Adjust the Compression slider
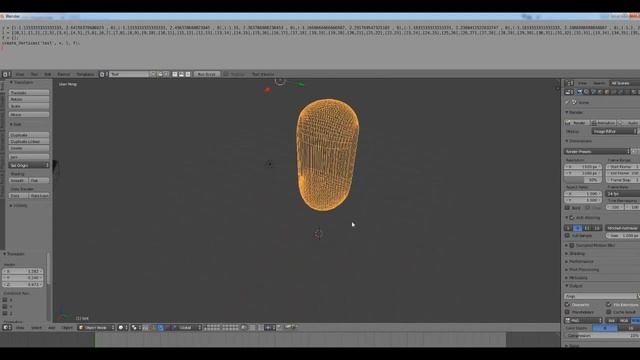 602,336
